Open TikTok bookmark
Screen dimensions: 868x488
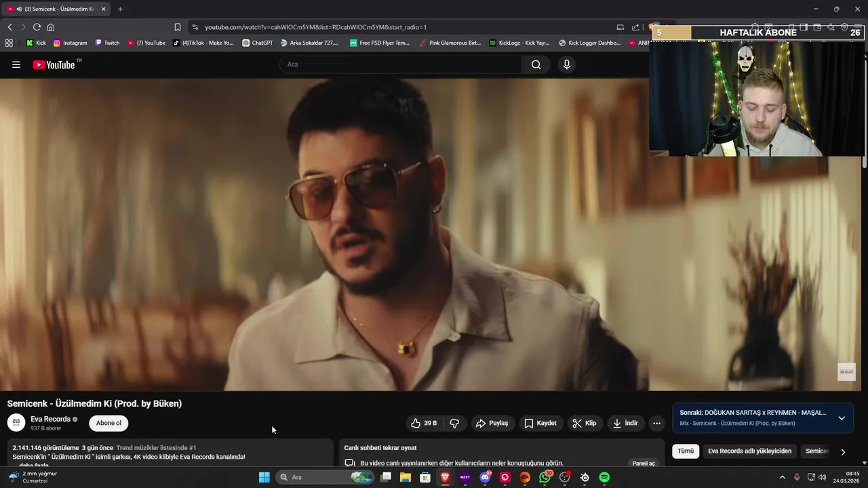click(203, 43)
